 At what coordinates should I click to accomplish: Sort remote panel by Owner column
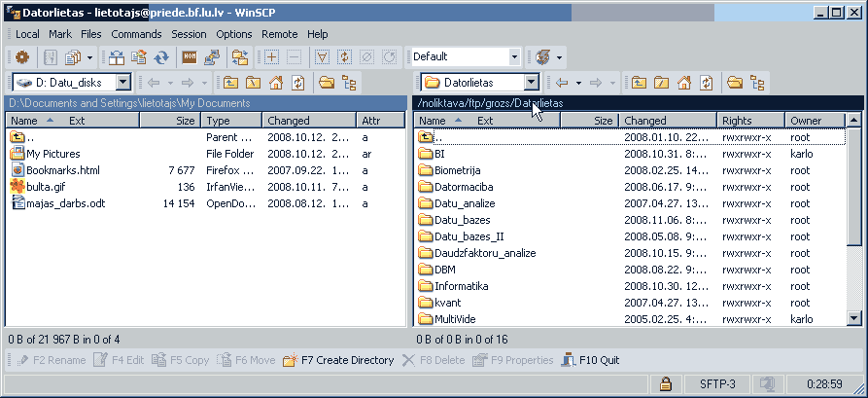click(x=815, y=121)
